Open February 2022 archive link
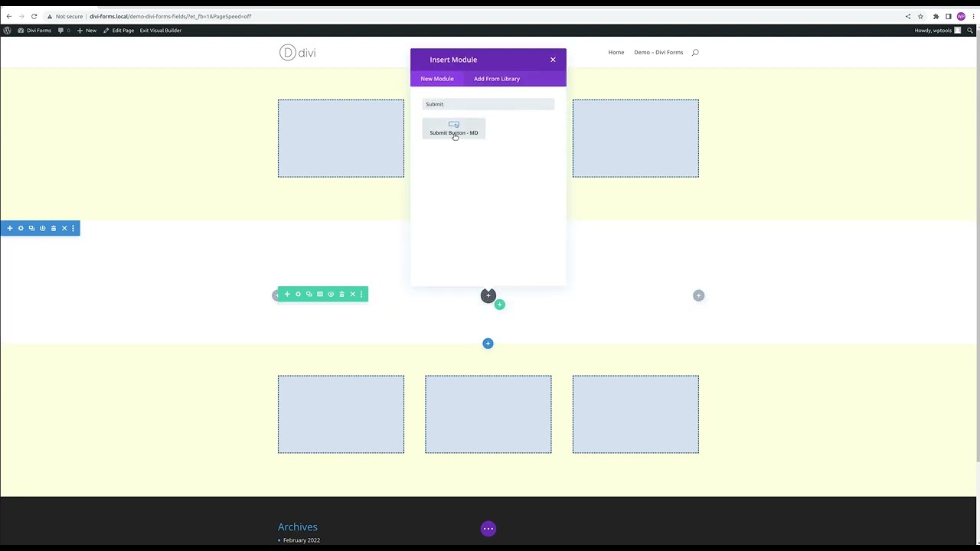The image size is (980, 551). point(302,540)
